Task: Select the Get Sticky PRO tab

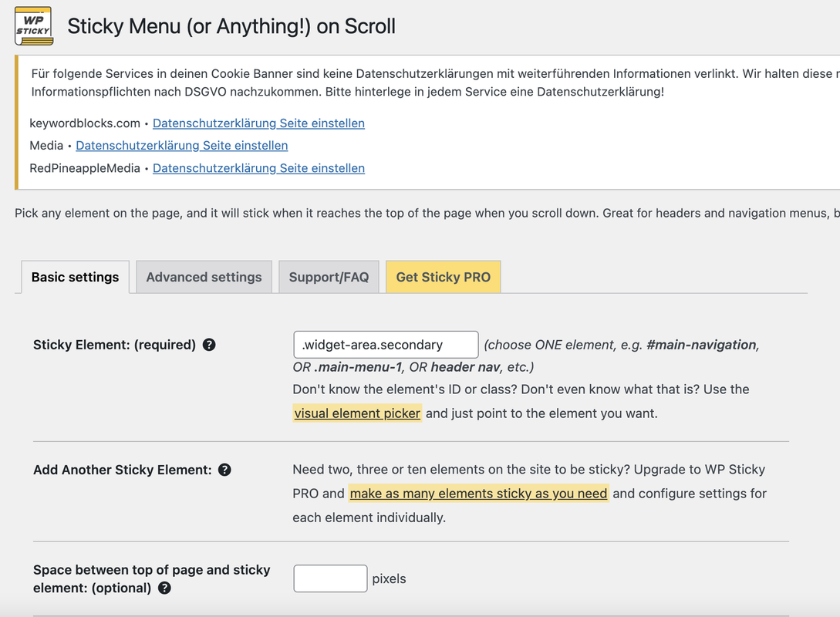Action: click(443, 277)
